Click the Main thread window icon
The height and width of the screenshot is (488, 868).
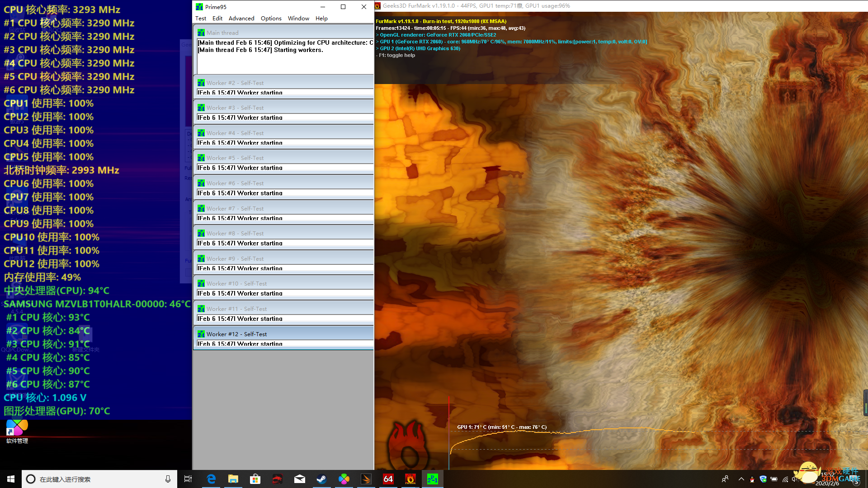[201, 33]
